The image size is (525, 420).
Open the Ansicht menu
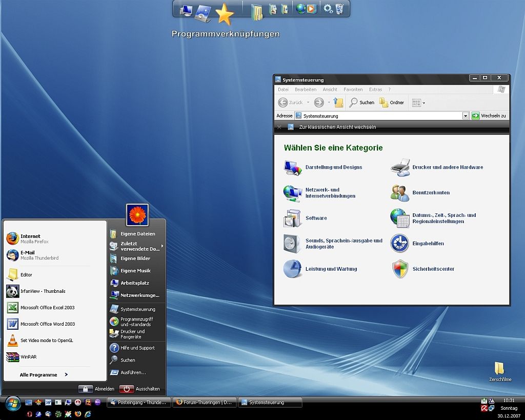[x=330, y=89]
